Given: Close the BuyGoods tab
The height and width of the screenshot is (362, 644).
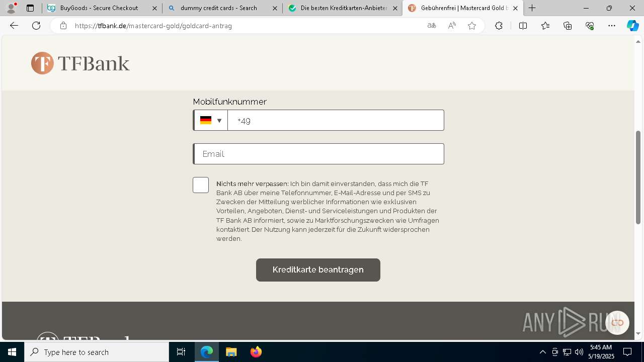Looking at the screenshot, I should (x=154, y=8).
